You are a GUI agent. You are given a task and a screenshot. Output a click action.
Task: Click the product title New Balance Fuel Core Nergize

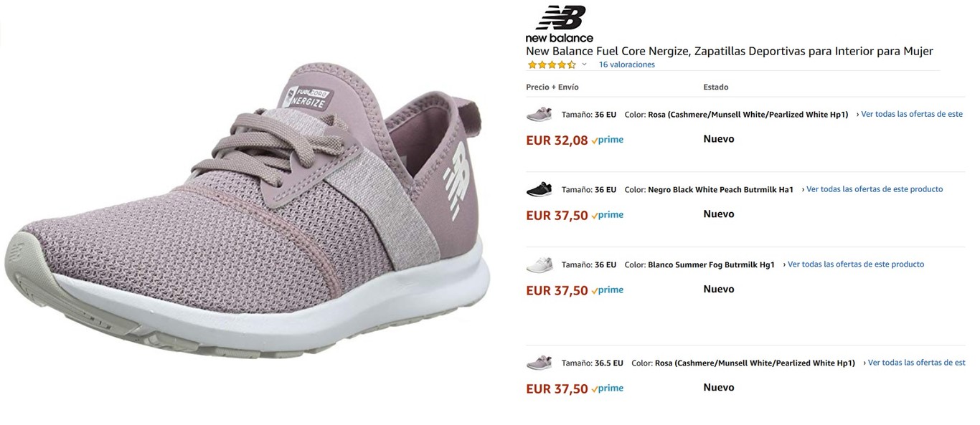(x=729, y=51)
